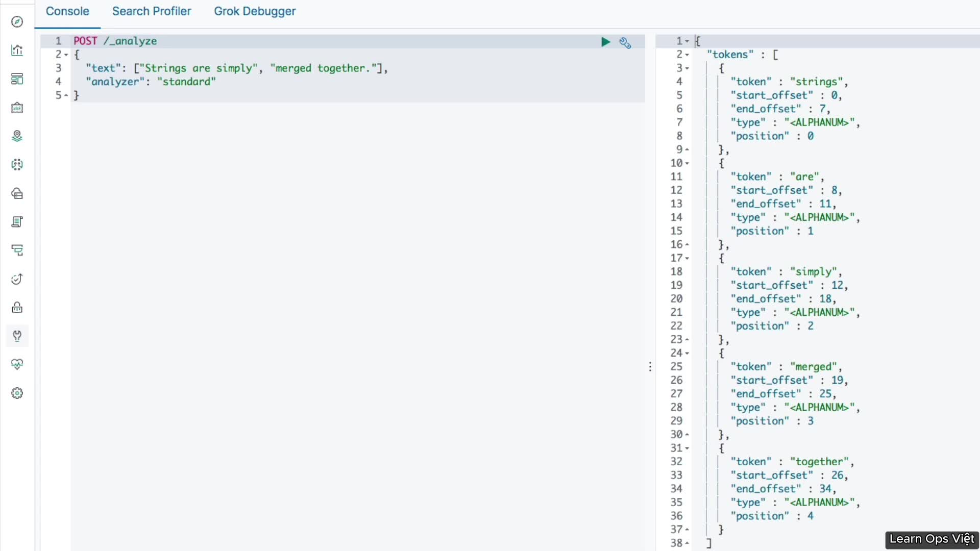Expand line 2 collapse toggle in response JSON
The height and width of the screenshot is (551, 980).
(688, 54)
